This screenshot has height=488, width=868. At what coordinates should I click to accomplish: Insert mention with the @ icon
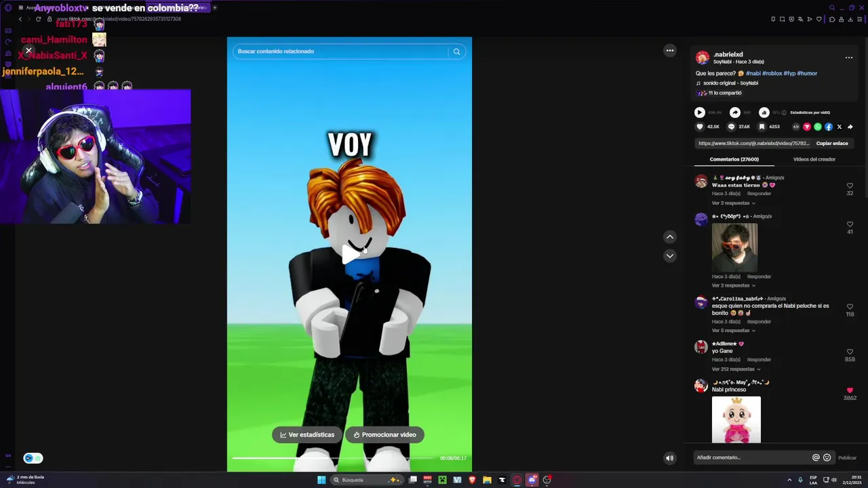click(816, 457)
